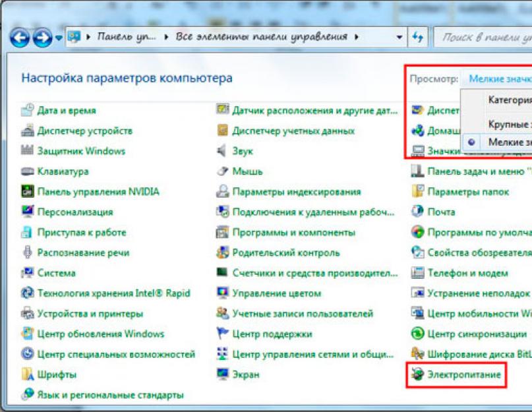Select 'Все элементы панели управления' breadcrumb

pos(261,37)
